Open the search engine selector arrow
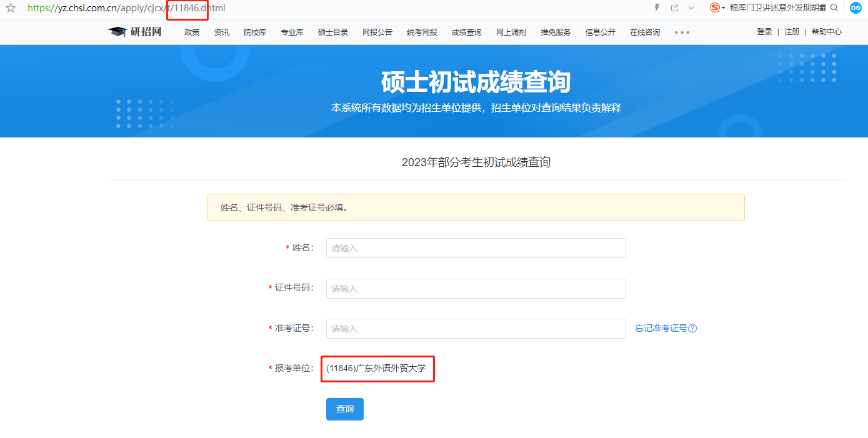Image resolution: width=868 pixels, height=438 pixels. (724, 8)
